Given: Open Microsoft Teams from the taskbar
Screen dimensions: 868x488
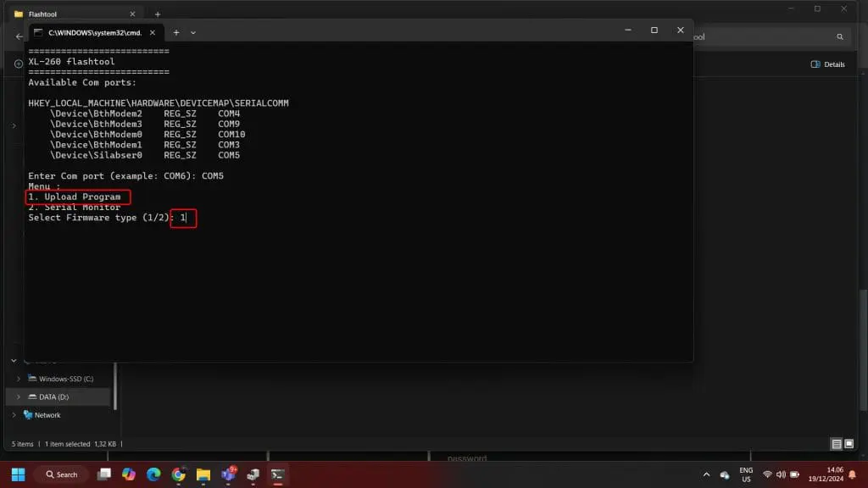Looking at the screenshot, I should pos(228,474).
